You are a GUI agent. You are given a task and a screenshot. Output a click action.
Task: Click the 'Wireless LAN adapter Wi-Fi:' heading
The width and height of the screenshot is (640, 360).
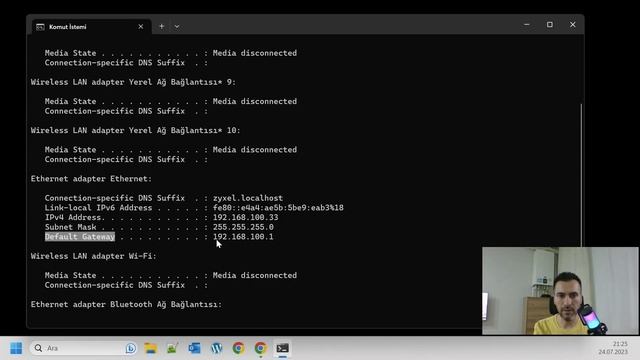(x=93, y=256)
